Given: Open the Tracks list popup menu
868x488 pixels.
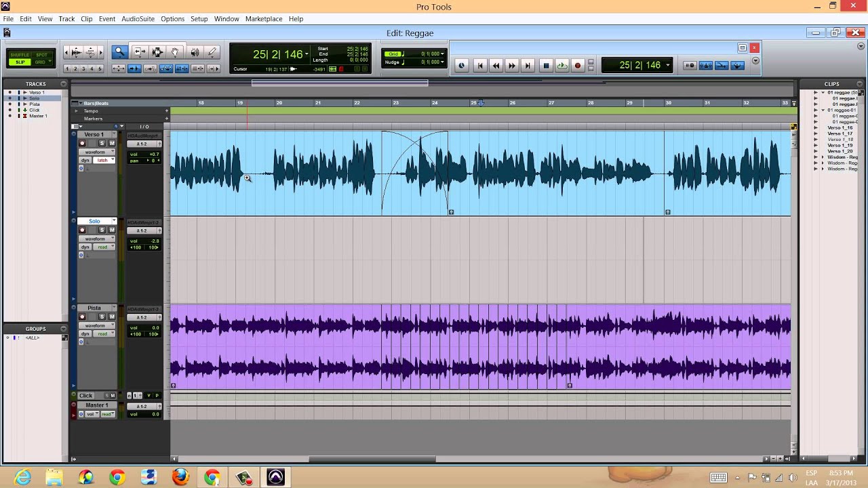Looking at the screenshot, I should (x=64, y=84).
